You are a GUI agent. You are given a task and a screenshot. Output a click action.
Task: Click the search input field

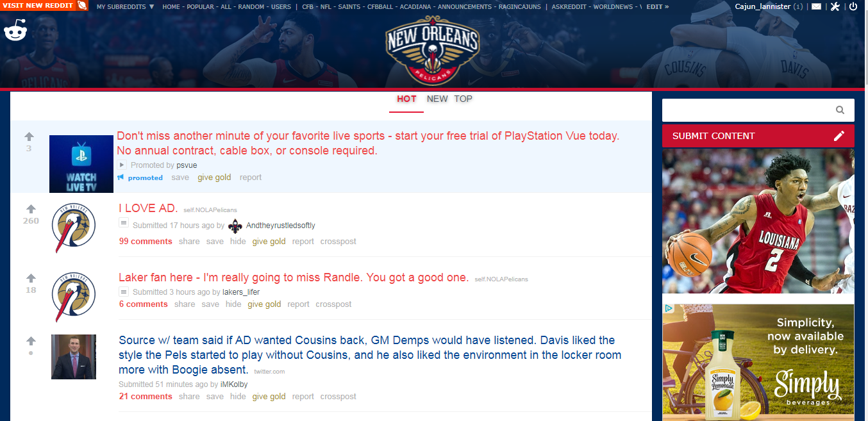[749, 110]
